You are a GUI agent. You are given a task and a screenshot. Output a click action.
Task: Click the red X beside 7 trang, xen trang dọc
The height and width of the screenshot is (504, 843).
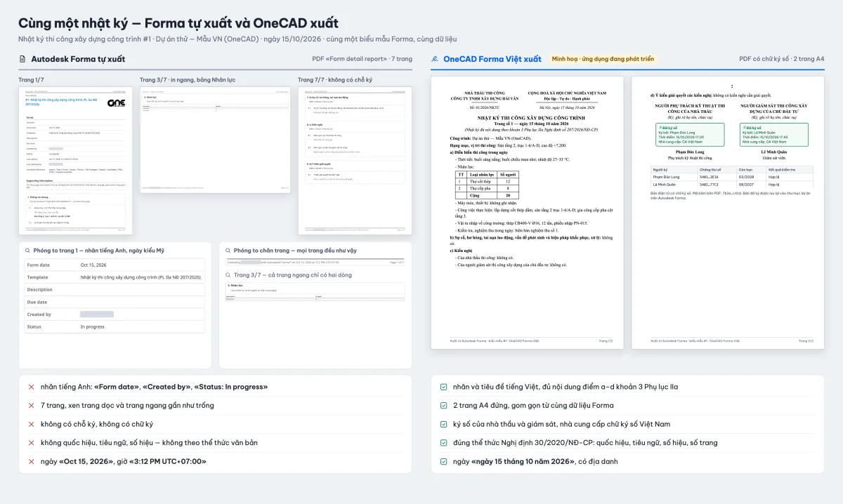tap(31, 406)
